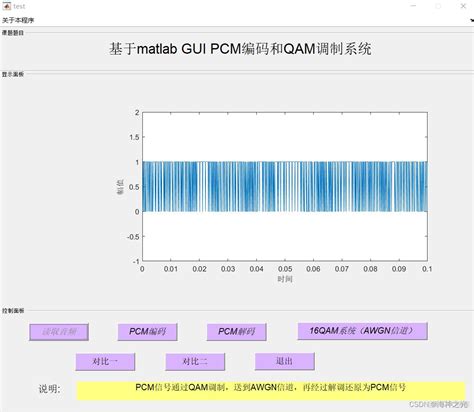Open the 对比一 comparison
Image resolution: width=474 pixels, height=412 pixels.
click(x=105, y=362)
